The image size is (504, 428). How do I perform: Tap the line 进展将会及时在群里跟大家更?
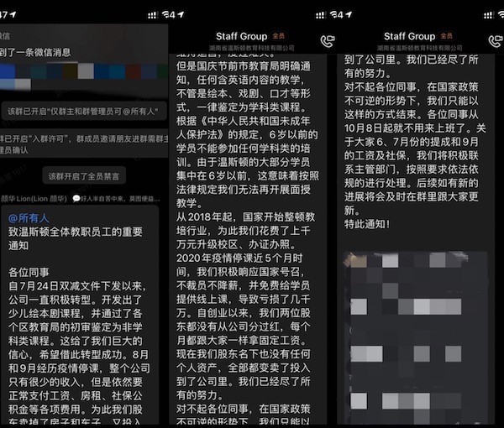click(x=412, y=197)
